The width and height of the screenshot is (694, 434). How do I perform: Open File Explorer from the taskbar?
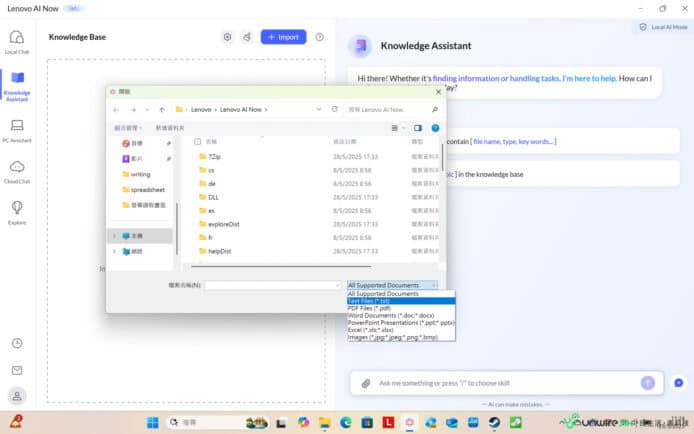tap(324, 422)
